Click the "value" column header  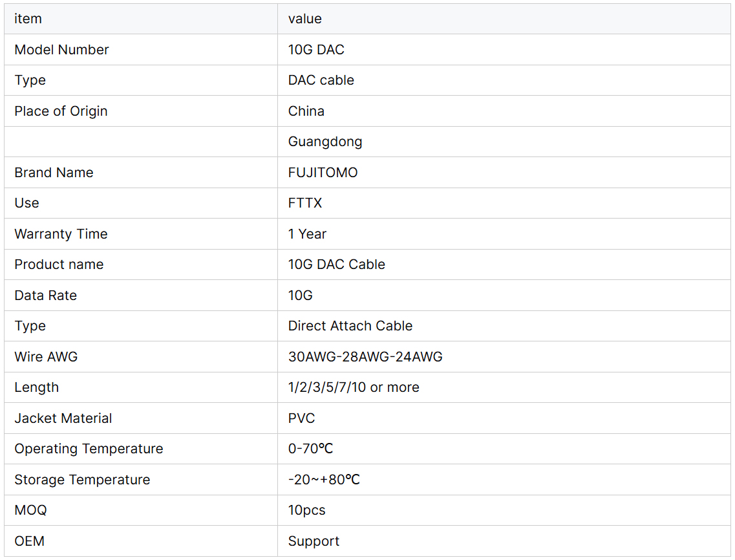point(305,19)
